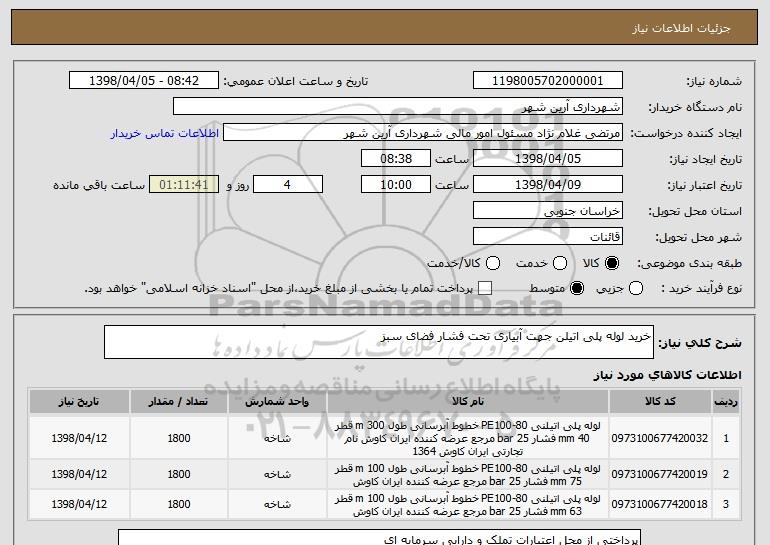The height and width of the screenshot is (545, 770).
Task: Select the کالا/خدمت radio button
Action: [493, 264]
